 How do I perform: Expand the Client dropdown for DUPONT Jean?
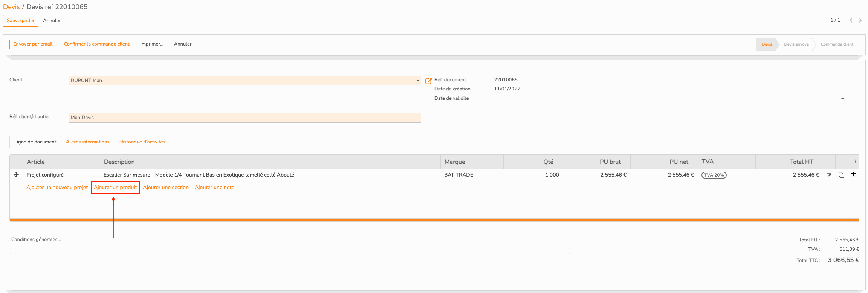[417, 81]
